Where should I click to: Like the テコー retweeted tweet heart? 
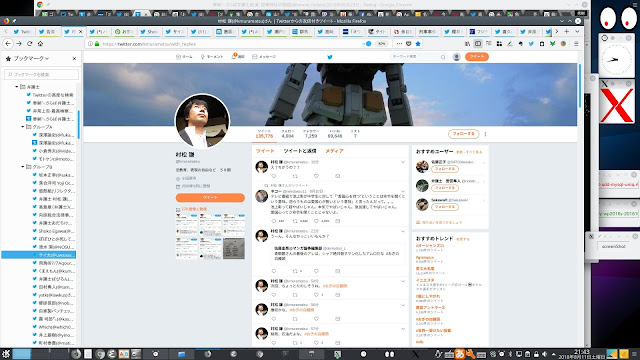pos(316,221)
